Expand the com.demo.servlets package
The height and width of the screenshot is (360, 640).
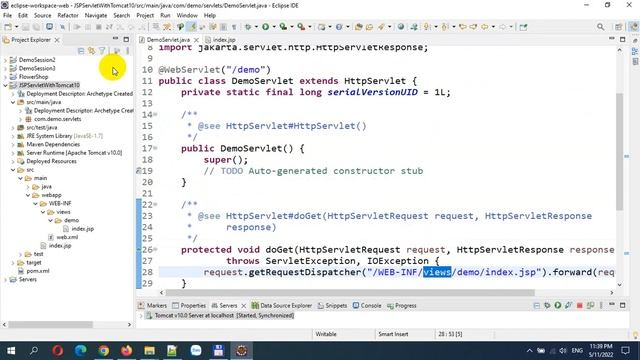[20, 119]
